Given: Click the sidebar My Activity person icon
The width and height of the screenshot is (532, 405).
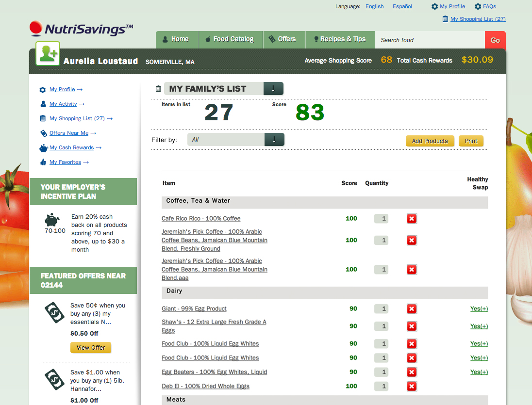Looking at the screenshot, I should (x=43, y=104).
